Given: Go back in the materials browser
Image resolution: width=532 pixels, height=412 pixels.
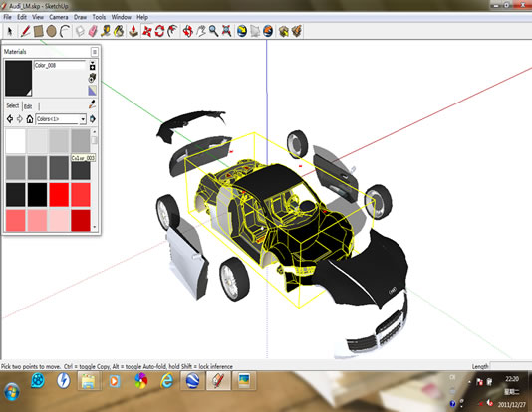Looking at the screenshot, I should (x=10, y=119).
